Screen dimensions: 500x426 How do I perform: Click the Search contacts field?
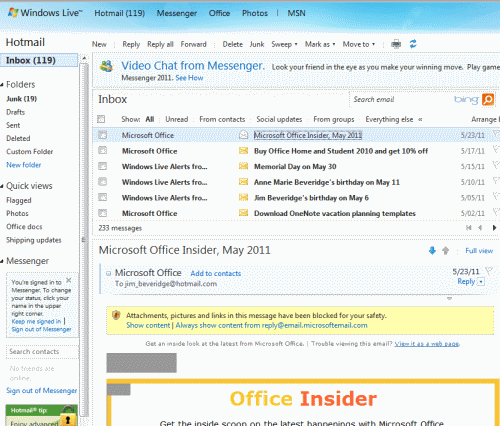(x=42, y=352)
